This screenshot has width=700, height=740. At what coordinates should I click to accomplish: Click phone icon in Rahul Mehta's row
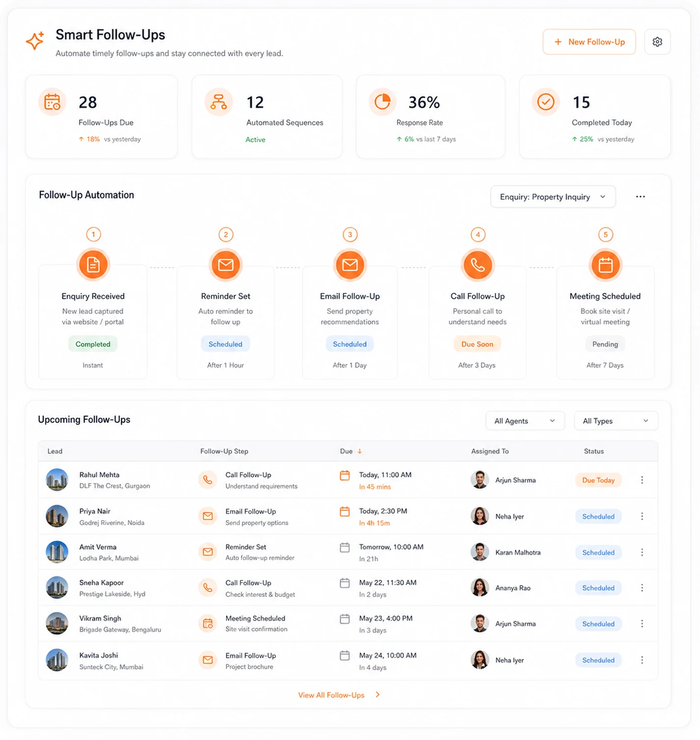208,480
